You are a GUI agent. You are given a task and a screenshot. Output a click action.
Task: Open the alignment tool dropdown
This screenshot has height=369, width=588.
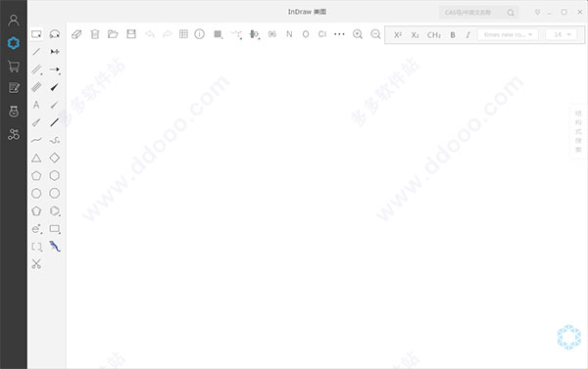[x=254, y=34]
